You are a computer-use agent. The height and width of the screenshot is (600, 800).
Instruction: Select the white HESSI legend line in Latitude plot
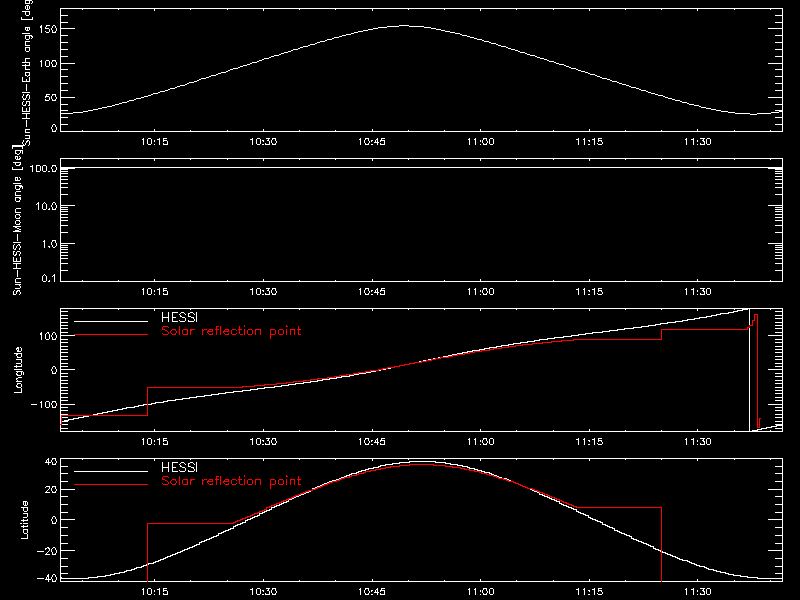pos(111,471)
